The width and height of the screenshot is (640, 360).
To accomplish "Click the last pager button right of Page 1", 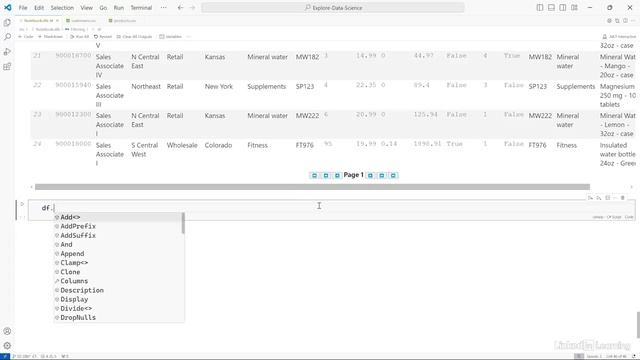I will 393,176.
